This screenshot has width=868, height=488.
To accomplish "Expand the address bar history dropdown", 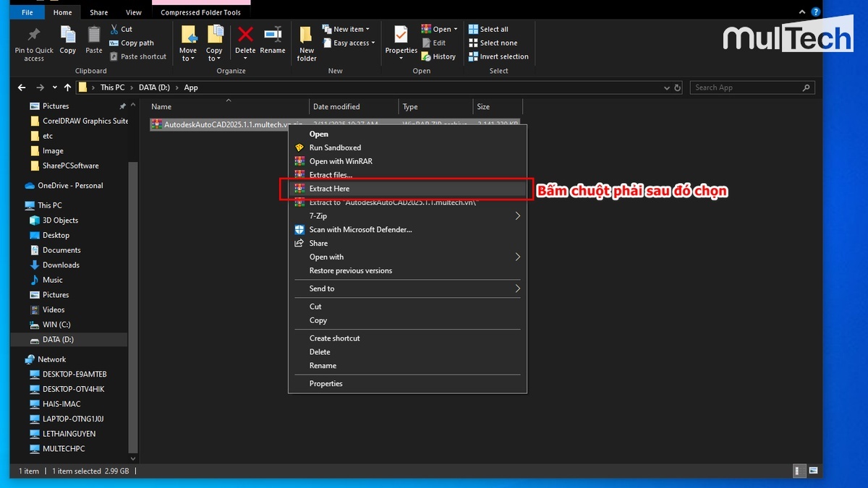I will (x=666, y=87).
